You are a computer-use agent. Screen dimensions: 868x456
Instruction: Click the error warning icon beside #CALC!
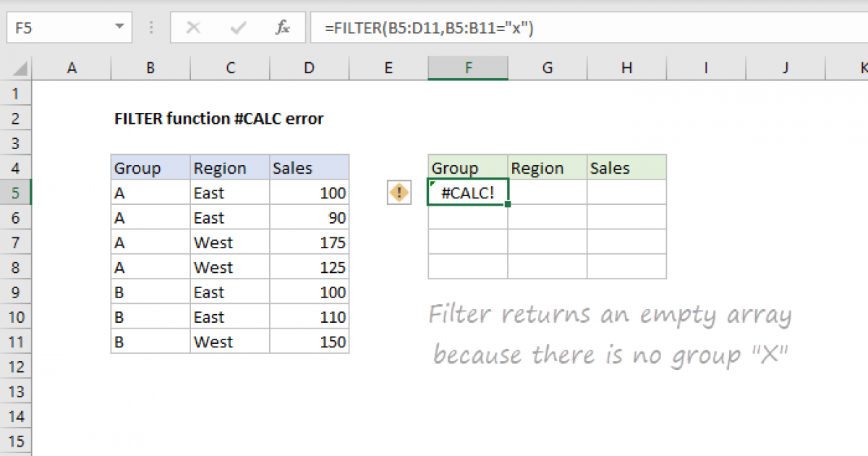coord(399,193)
